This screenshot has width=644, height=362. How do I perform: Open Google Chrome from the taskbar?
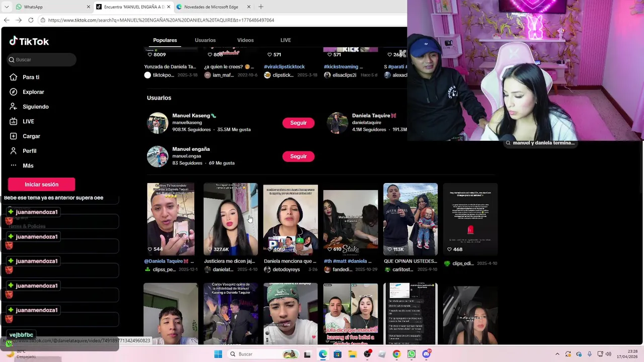[x=396, y=354]
